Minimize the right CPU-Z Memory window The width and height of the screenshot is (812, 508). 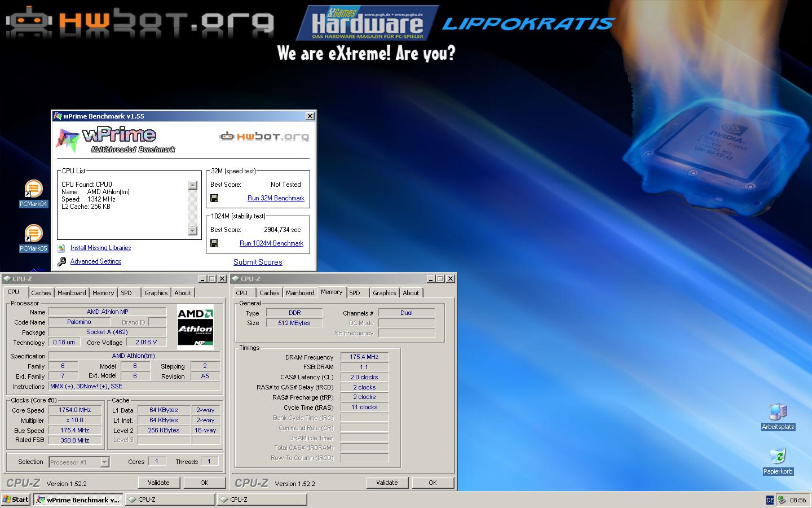[431, 279]
